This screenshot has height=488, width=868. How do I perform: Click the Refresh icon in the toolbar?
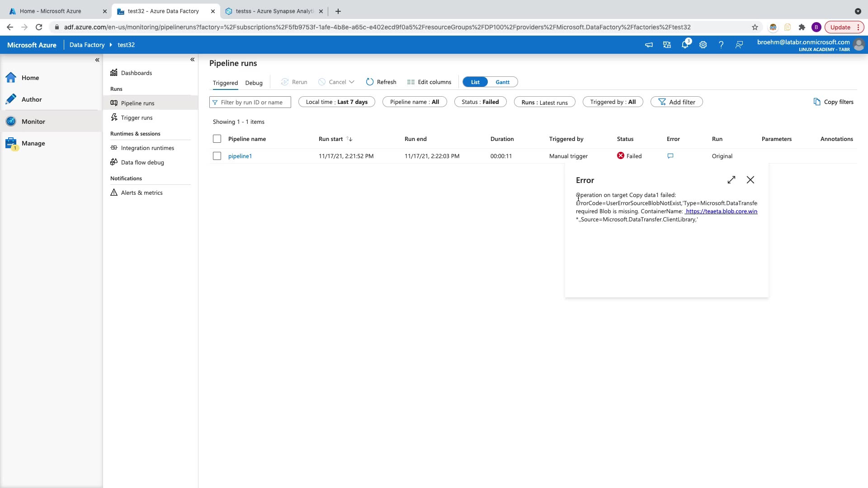(x=370, y=82)
